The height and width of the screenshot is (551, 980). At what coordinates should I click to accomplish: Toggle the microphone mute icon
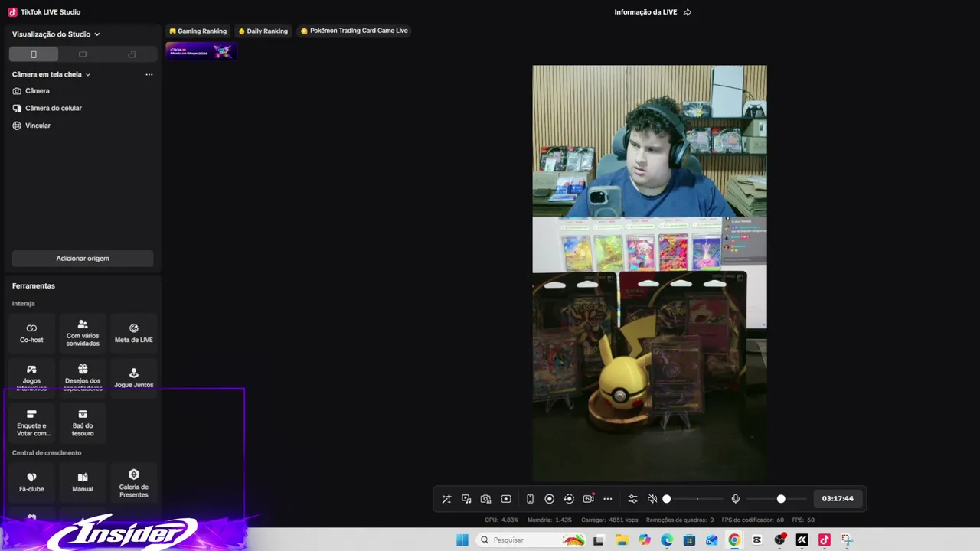point(736,499)
